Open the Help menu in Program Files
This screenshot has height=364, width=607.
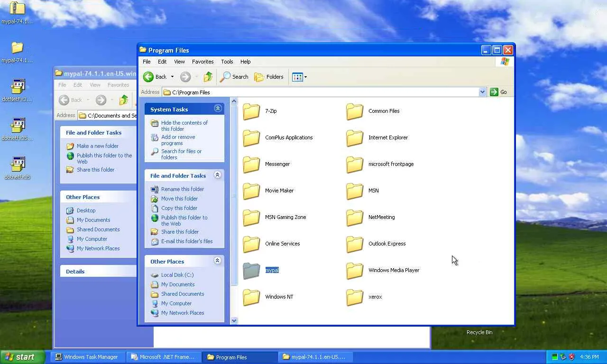click(x=245, y=62)
